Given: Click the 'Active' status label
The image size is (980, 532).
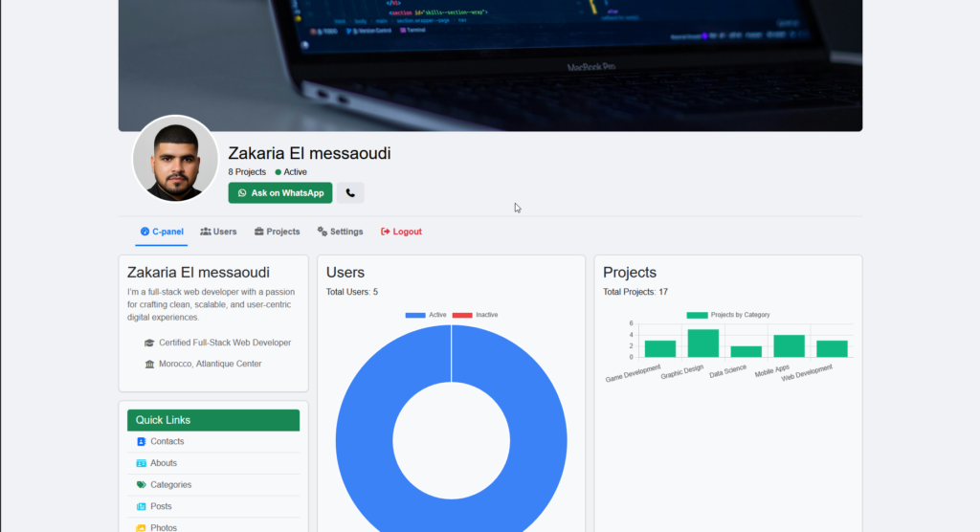Looking at the screenshot, I should point(295,172).
